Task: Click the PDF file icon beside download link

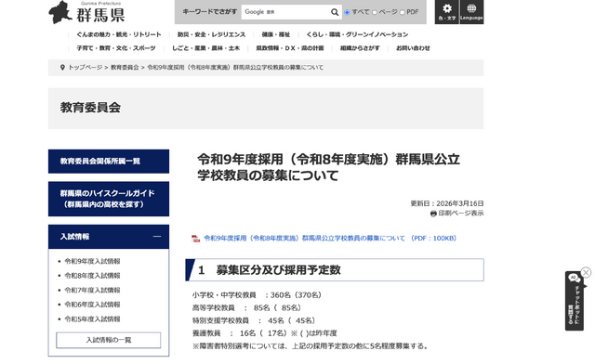Action: click(x=195, y=239)
